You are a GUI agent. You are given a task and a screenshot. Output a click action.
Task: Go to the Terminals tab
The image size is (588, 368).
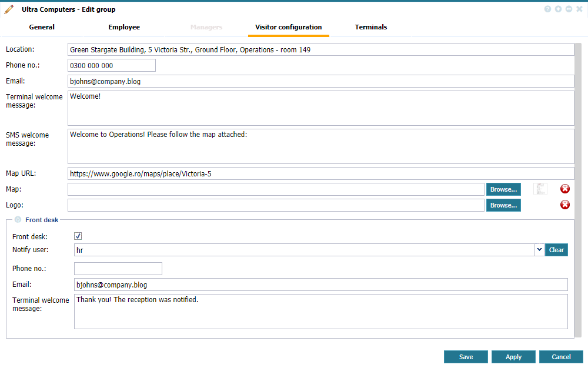371,27
